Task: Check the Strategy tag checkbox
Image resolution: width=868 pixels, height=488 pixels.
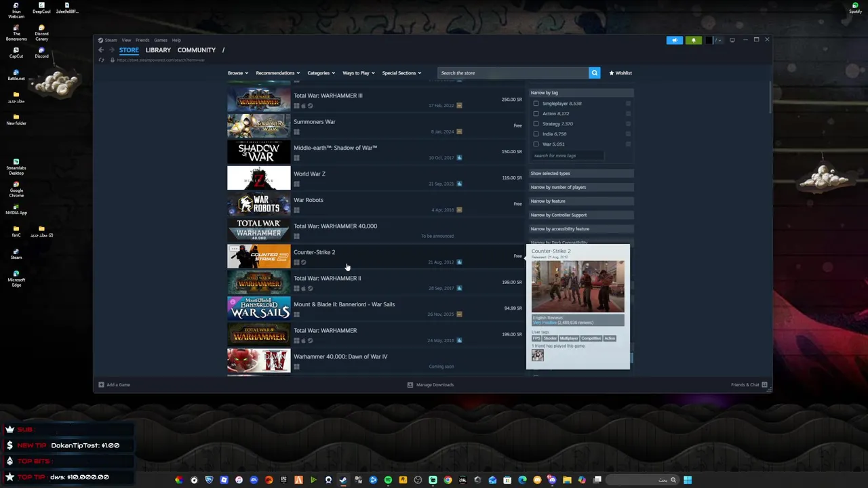Action: (x=536, y=124)
